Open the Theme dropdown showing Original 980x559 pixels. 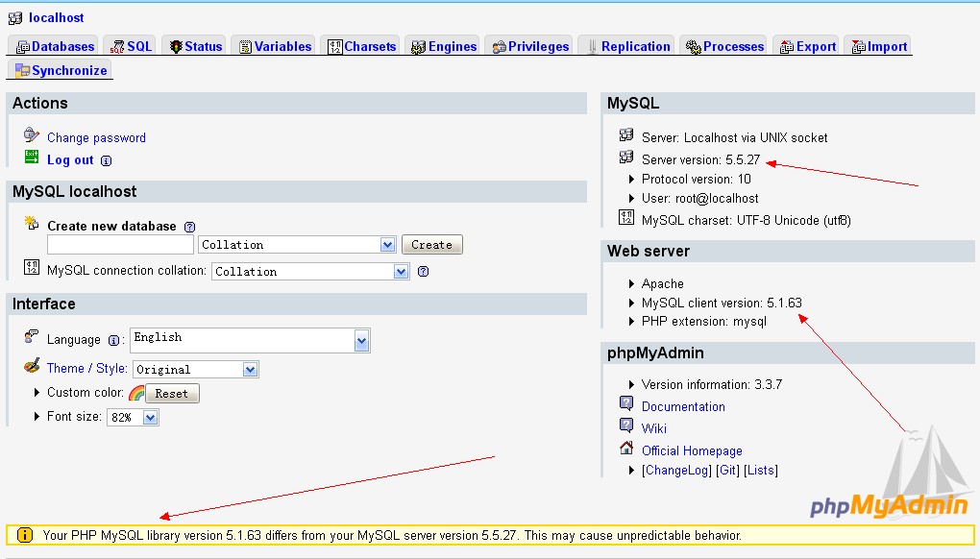coord(196,369)
